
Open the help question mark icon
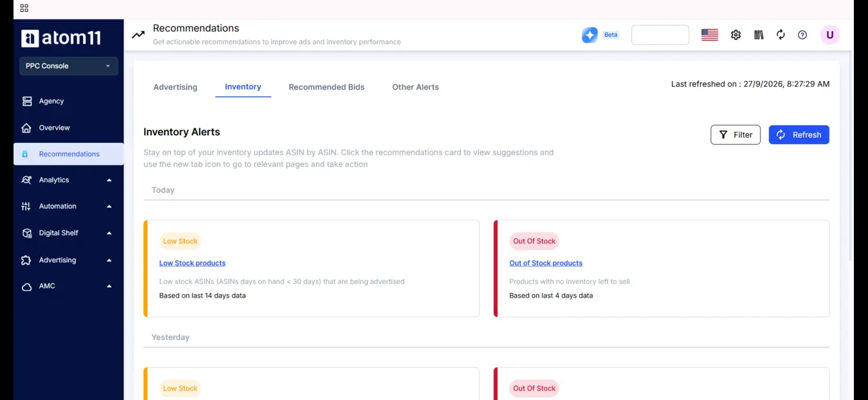[x=802, y=35]
